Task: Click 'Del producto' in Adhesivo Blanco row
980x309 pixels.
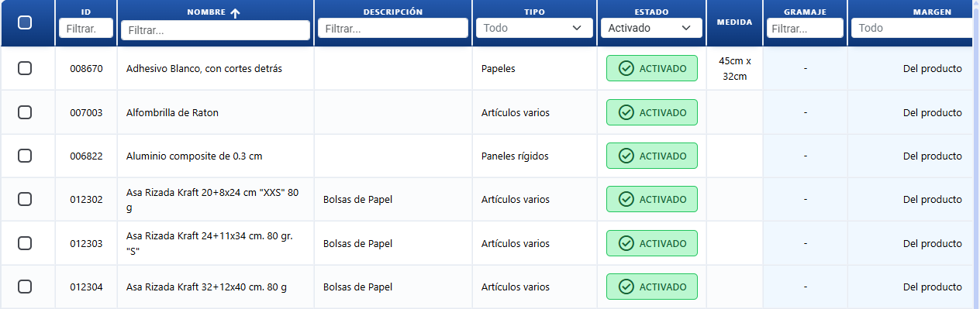Action: pyautogui.click(x=932, y=68)
